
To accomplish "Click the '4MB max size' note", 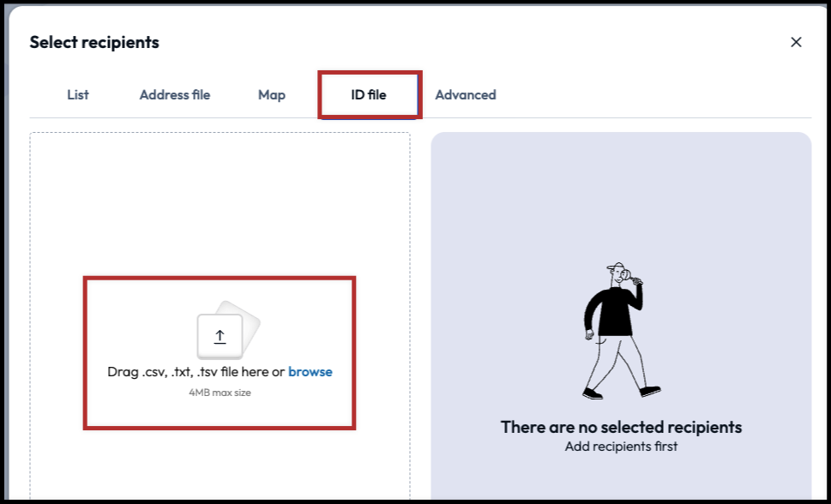I will 220,393.
